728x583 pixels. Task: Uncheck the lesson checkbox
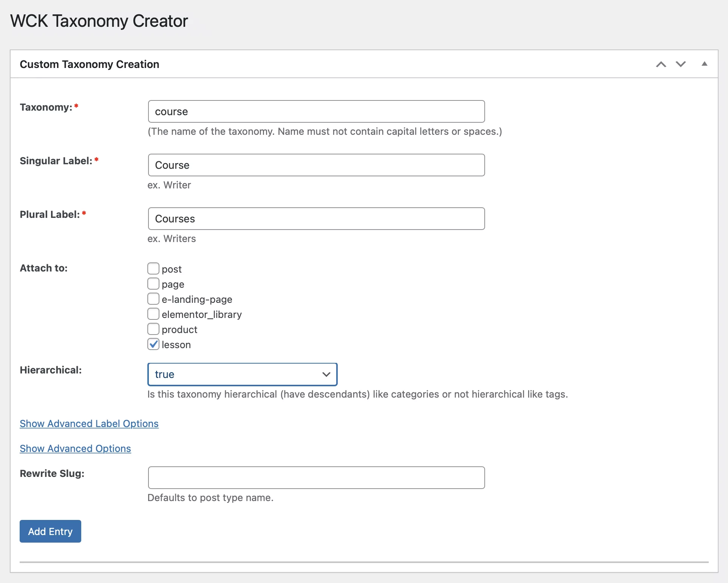coord(153,344)
